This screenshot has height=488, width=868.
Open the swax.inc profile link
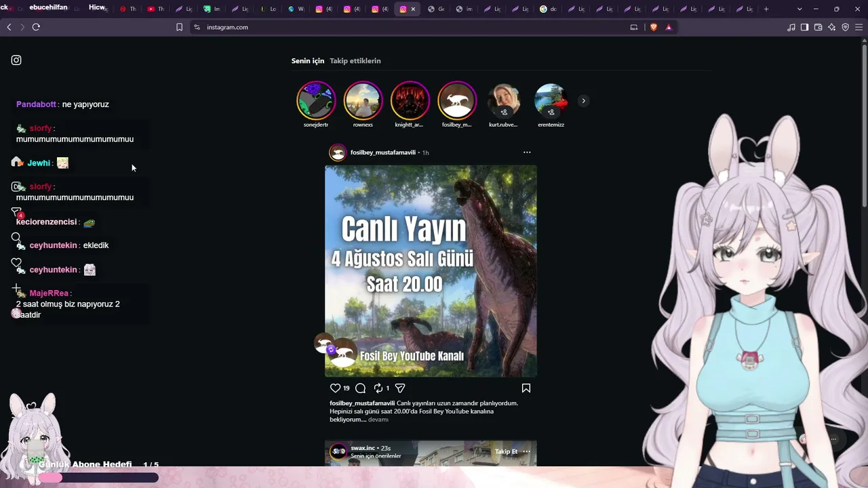[363, 448]
